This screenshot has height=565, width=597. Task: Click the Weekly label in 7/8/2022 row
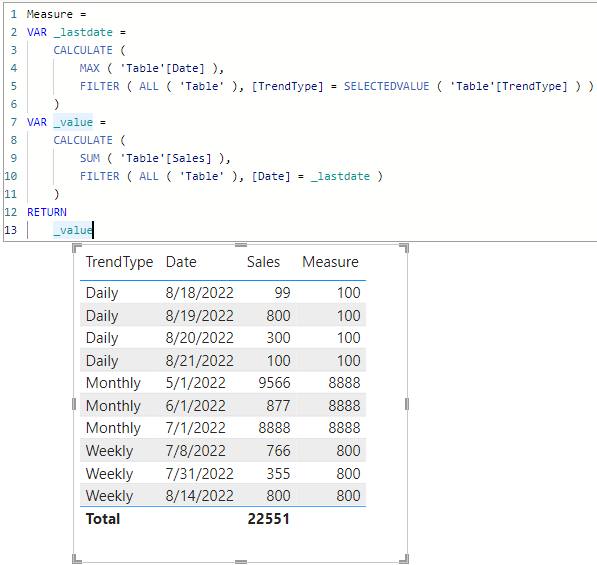(x=109, y=451)
